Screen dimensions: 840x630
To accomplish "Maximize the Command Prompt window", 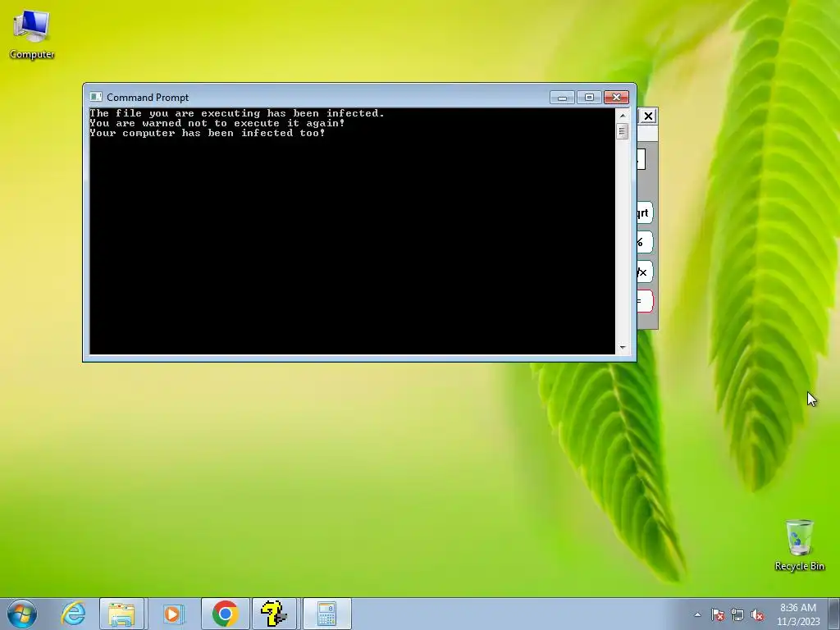I will point(589,98).
